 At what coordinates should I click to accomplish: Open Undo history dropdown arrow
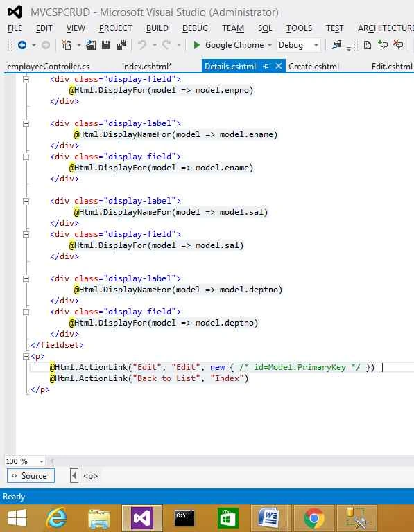tap(155, 45)
